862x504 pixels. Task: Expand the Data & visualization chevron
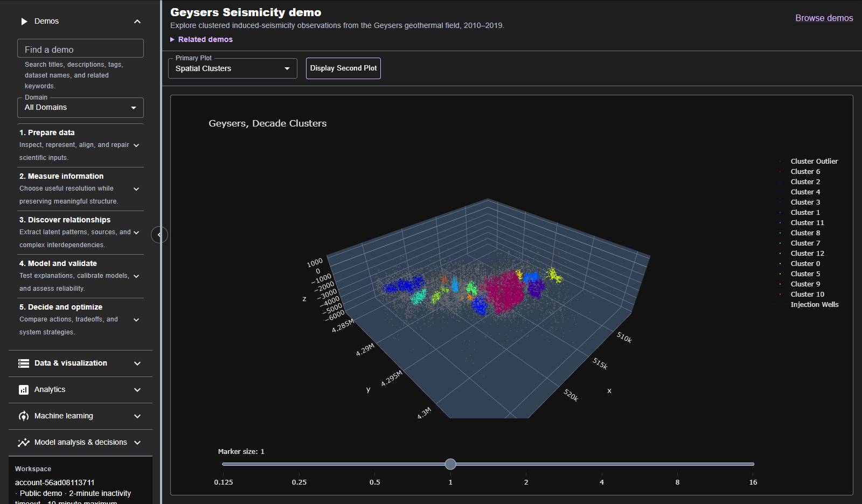(x=137, y=363)
